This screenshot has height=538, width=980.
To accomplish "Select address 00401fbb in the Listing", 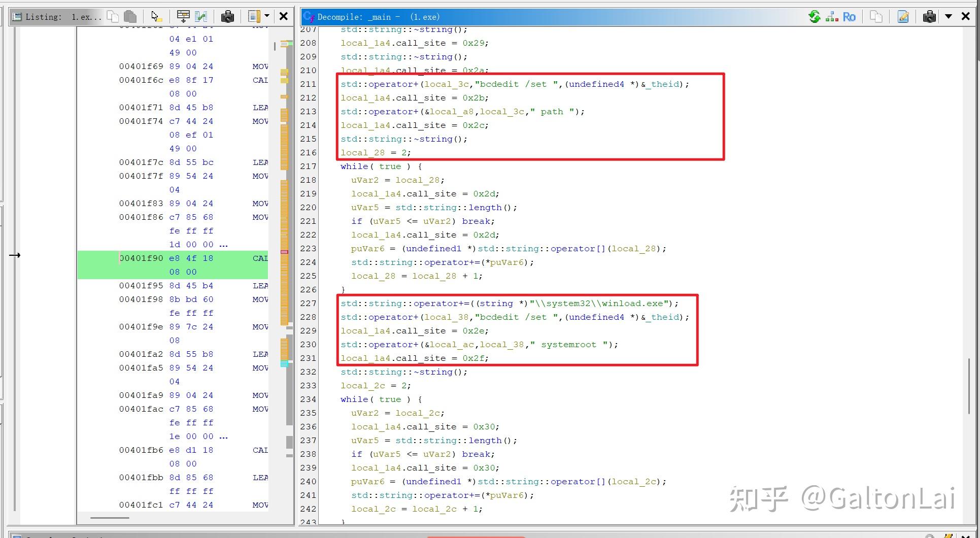I will pos(141,477).
